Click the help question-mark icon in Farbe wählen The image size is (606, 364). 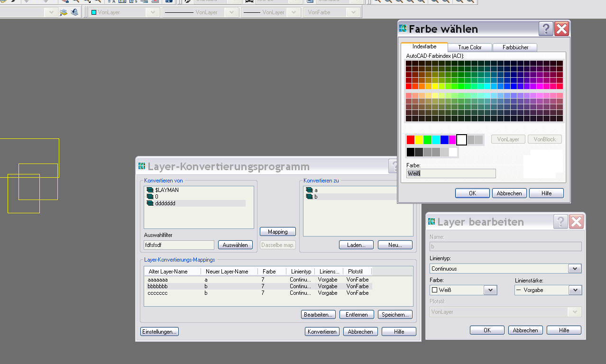point(546,29)
